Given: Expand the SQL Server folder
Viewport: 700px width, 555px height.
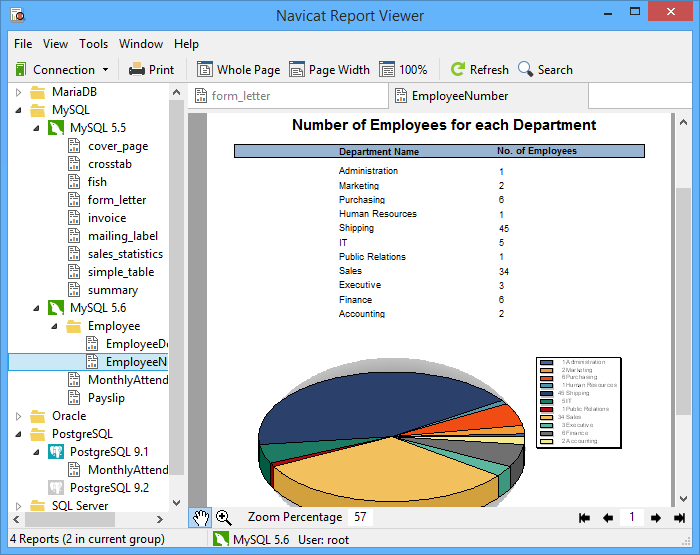Looking at the screenshot, I should (18, 506).
